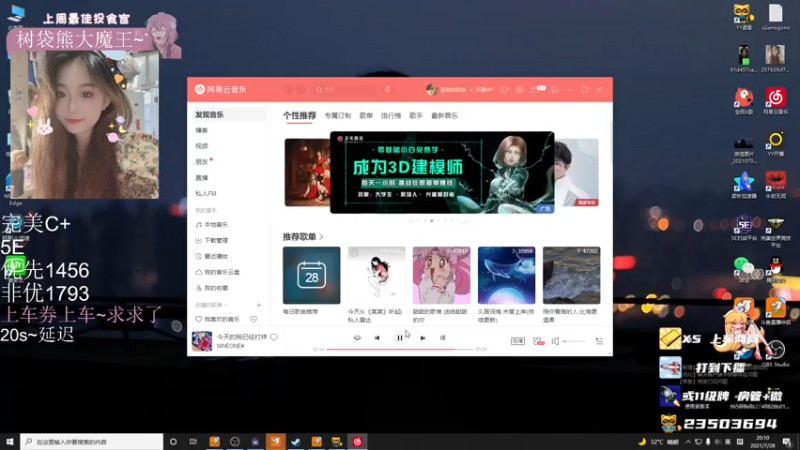Screen dimensions: 800x450
Task: Open the Windows Start menu
Action: [x=10, y=441]
